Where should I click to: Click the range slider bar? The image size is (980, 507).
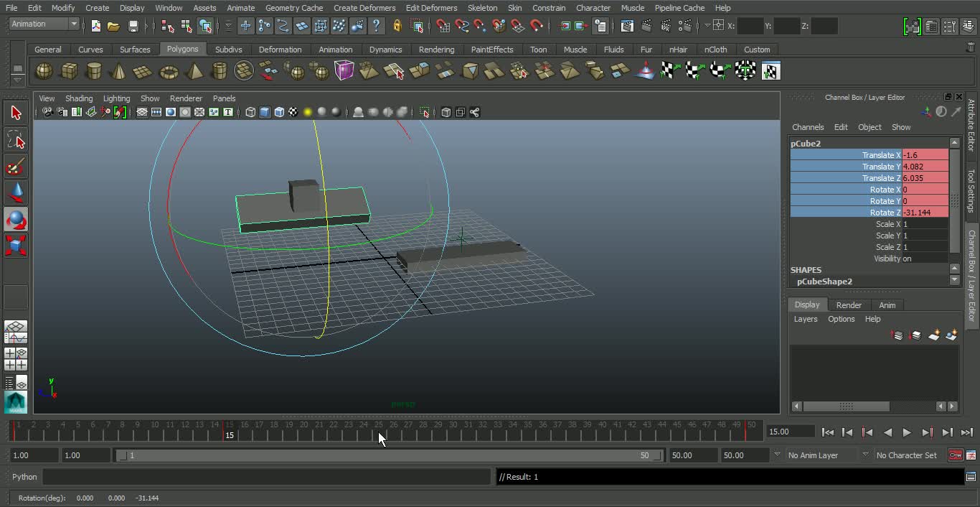tap(390, 455)
